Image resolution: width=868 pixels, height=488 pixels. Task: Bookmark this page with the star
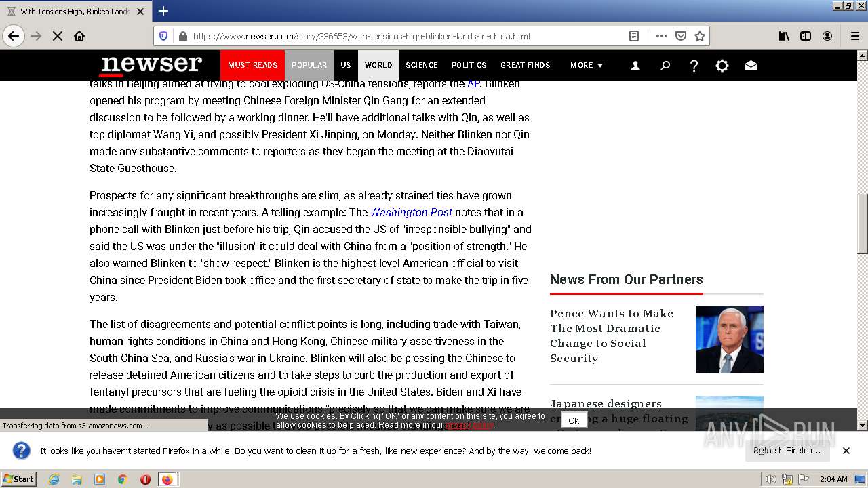700,36
